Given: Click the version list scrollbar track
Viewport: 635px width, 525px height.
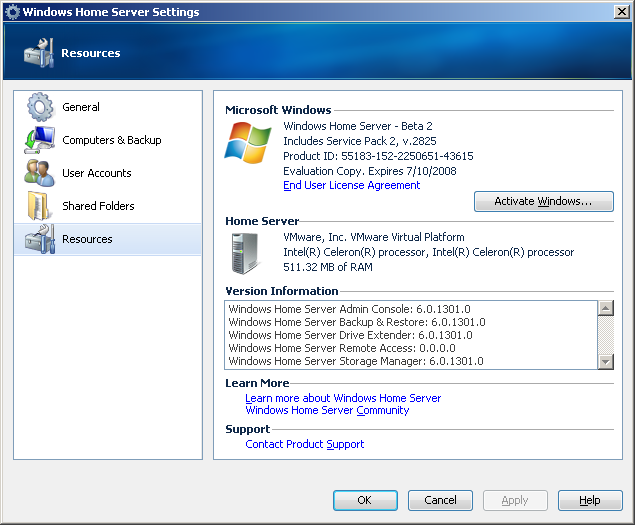Looking at the screenshot, I should [606, 335].
